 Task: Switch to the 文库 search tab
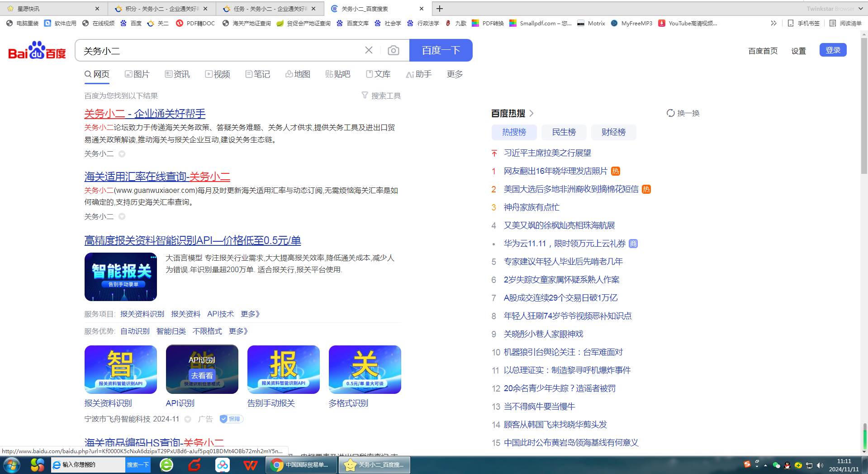tap(378, 74)
